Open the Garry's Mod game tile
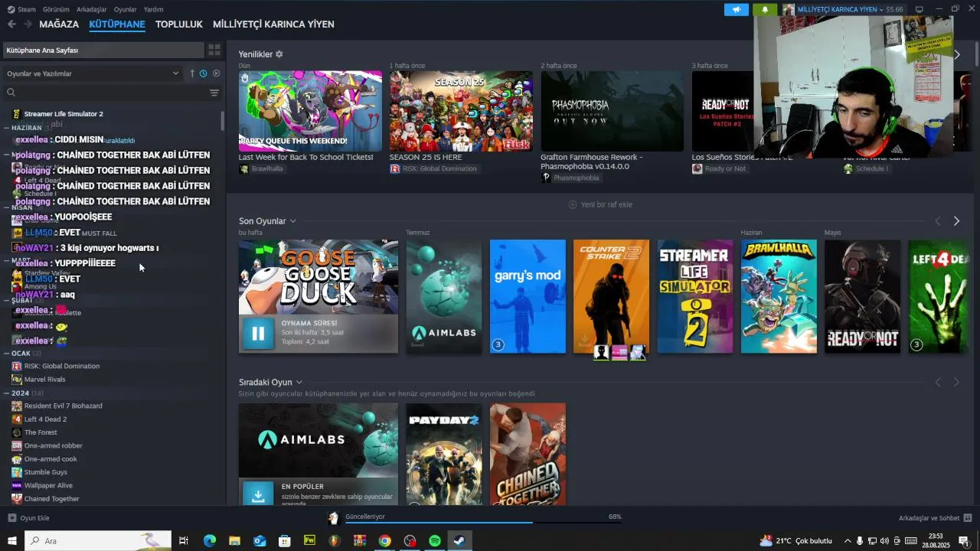The height and width of the screenshot is (551, 980). point(528,296)
